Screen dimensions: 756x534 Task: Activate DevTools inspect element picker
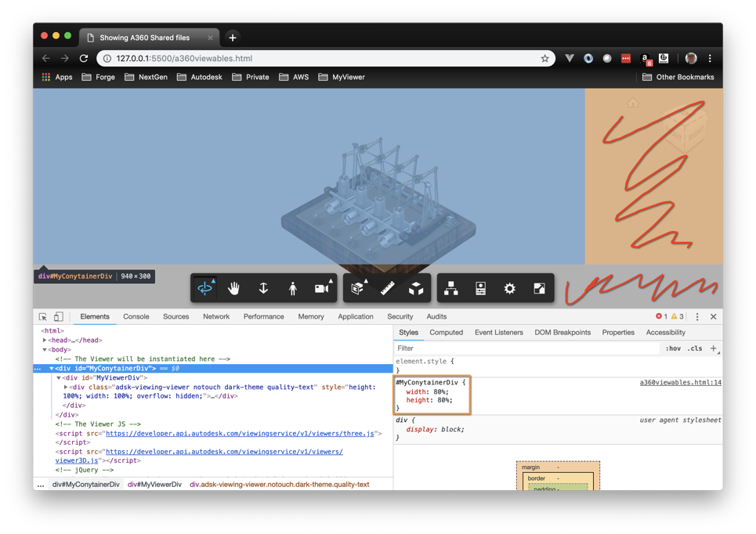click(43, 316)
